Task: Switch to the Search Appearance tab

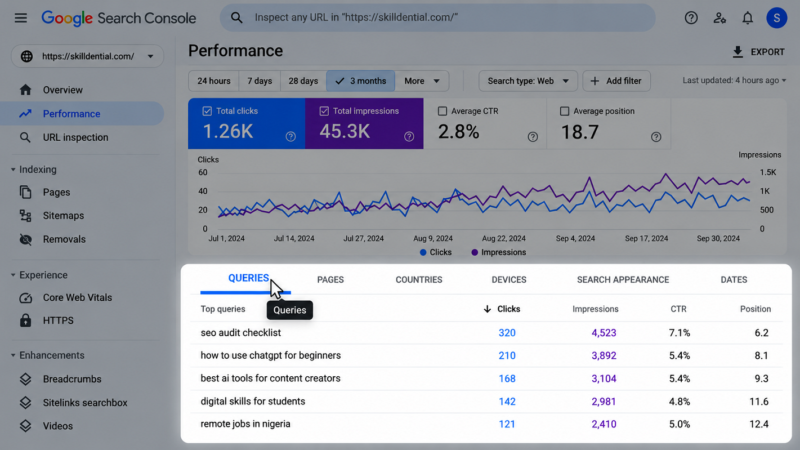Action: click(x=623, y=280)
